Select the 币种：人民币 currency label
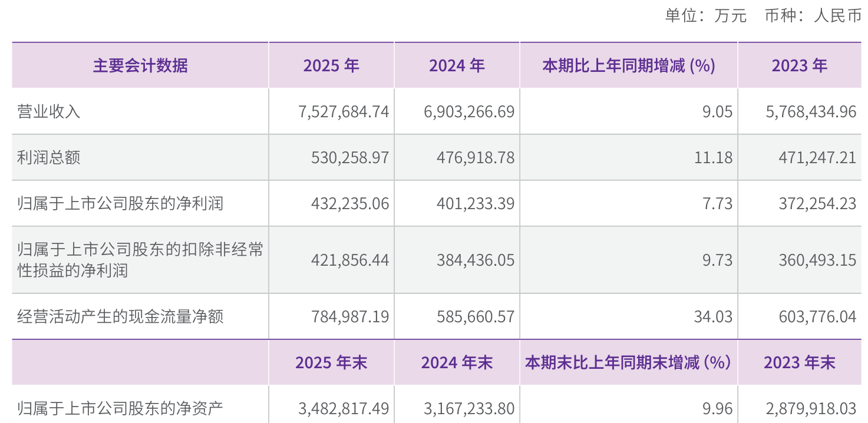Viewport: 868px width, 423px height. point(813,16)
